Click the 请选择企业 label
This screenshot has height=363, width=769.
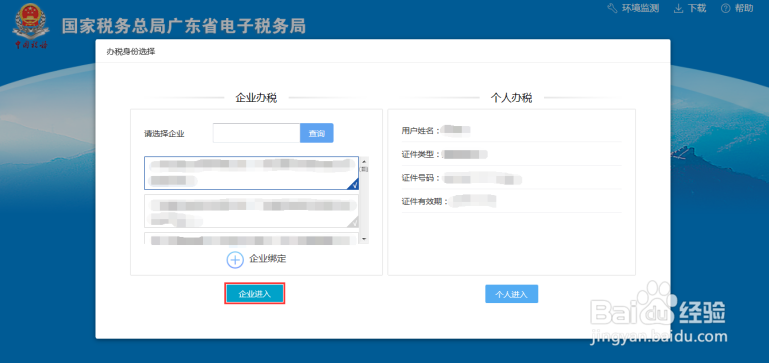click(x=164, y=133)
